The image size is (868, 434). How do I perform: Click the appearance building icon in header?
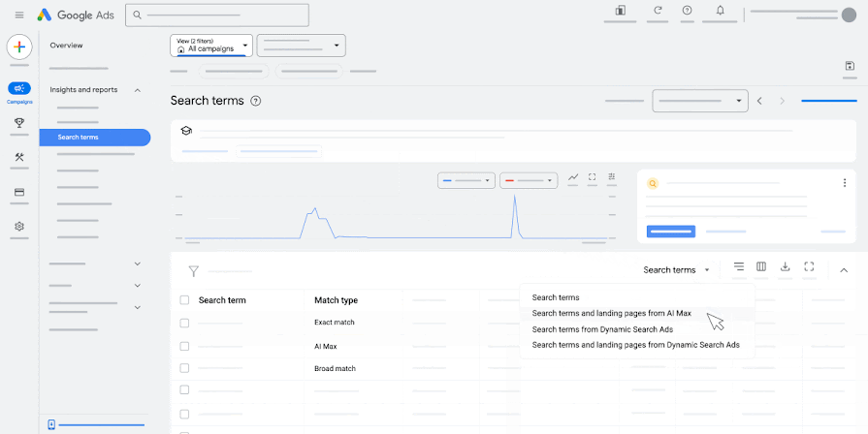(x=620, y=11)
